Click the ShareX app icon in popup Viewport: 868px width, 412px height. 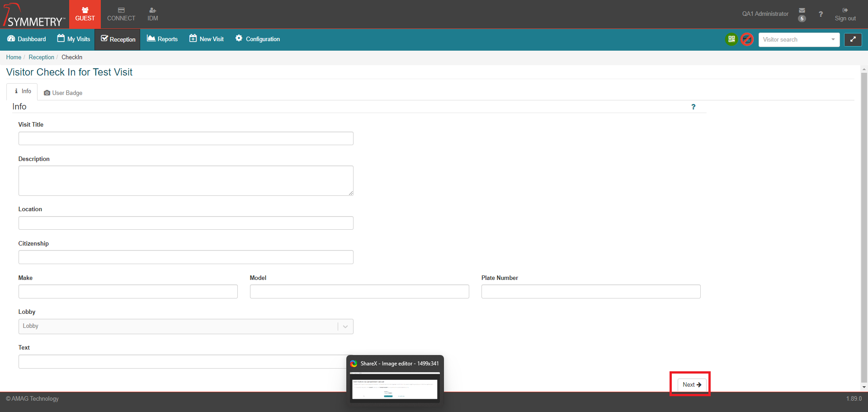click(354, 364)
